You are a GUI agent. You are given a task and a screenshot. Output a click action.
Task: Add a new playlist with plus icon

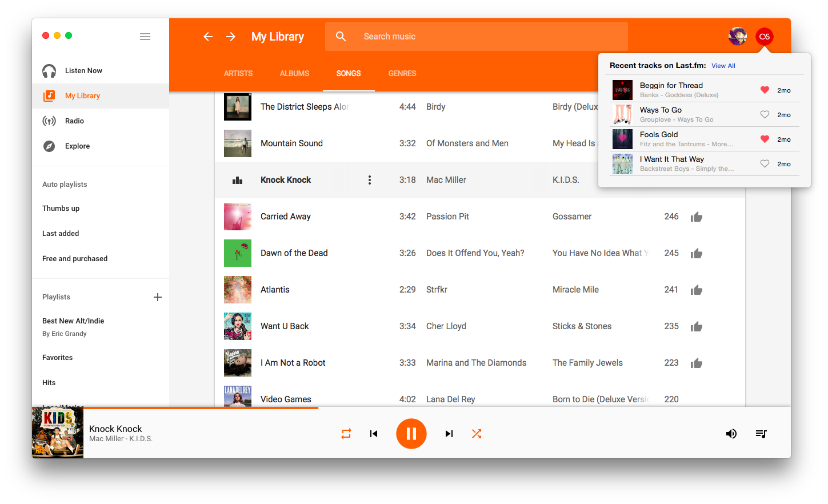(x=158, y=297)
